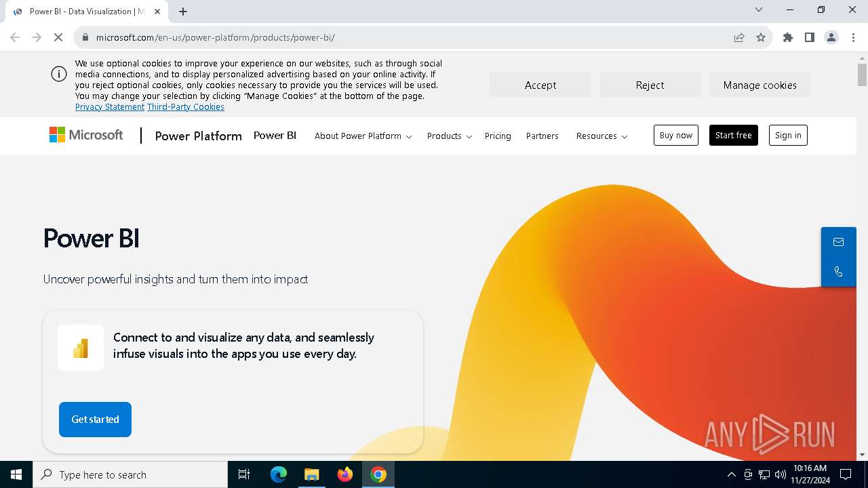Screen dimensions: 868x488
Task: Bookmark this page with star icon
Action: pos(761,37)
